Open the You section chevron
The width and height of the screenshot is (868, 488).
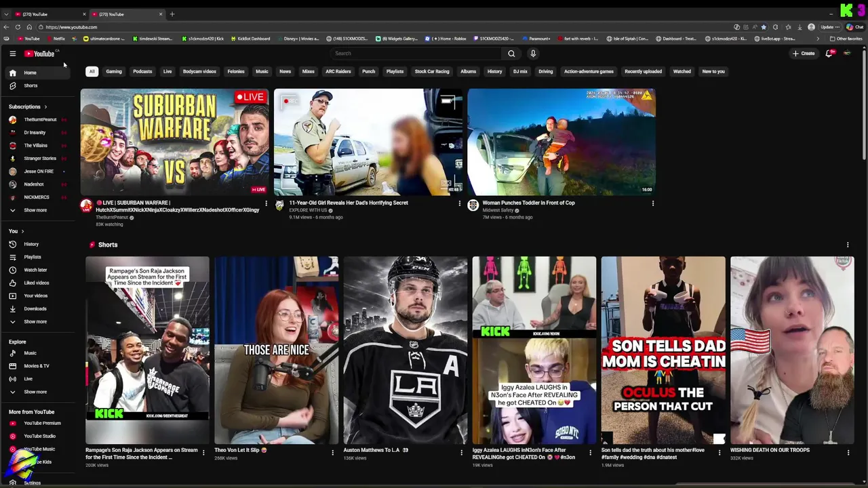point(22,231)
